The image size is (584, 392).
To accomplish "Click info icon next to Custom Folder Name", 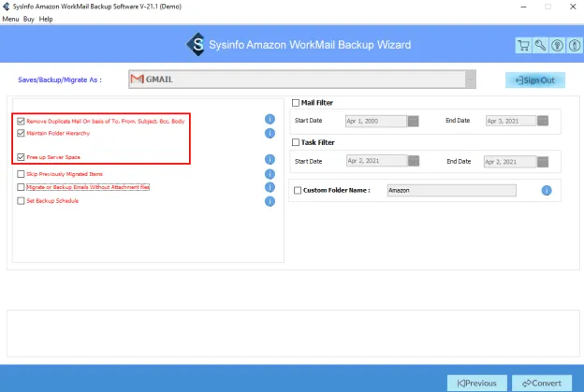I will pyautogui.click(x=547, y=191).
